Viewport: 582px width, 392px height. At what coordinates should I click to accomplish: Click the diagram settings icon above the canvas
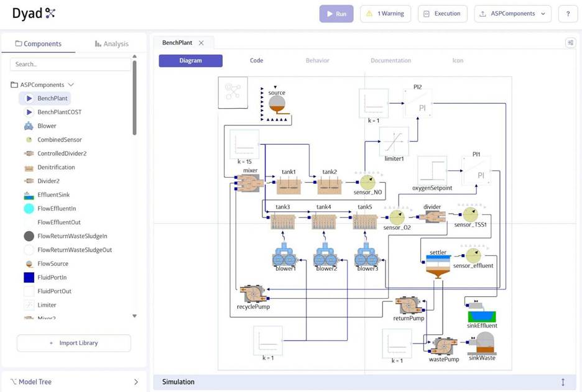571,43
